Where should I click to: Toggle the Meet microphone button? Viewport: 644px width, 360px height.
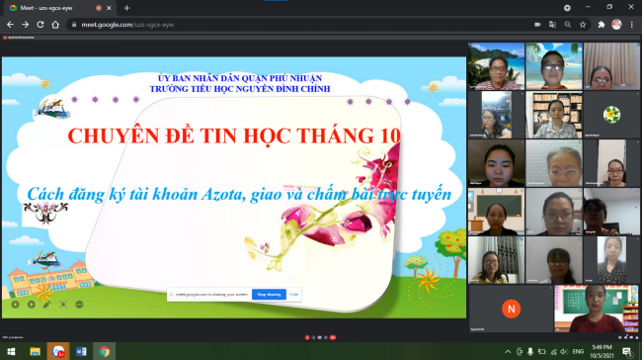307,338
